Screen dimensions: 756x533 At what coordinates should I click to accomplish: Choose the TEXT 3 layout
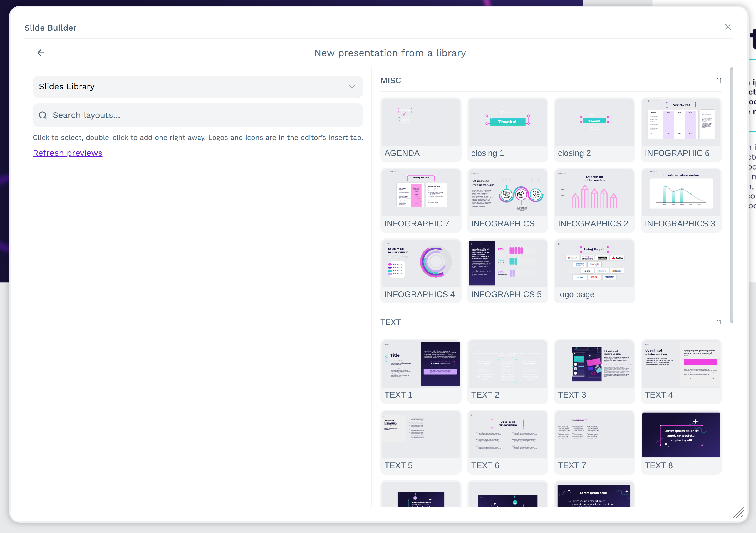point(594,372)
